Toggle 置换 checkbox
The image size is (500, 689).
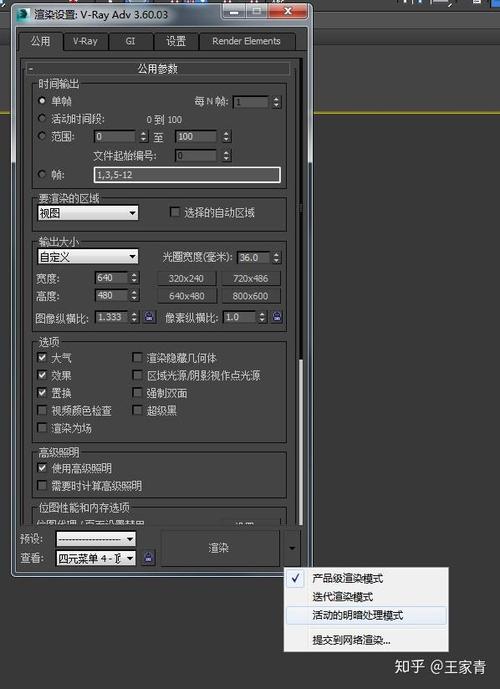tap(42, 392)
